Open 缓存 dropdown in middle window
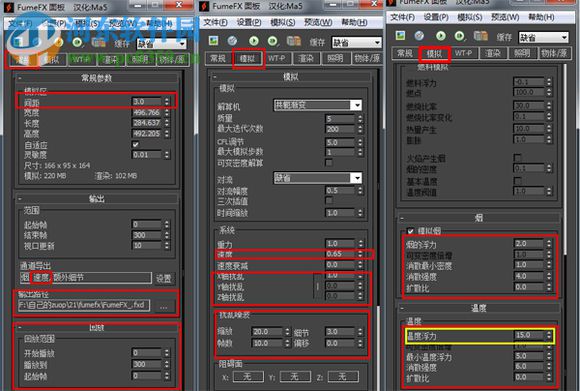This screenshot has height=391, width=580. click(x=357, y=43)
